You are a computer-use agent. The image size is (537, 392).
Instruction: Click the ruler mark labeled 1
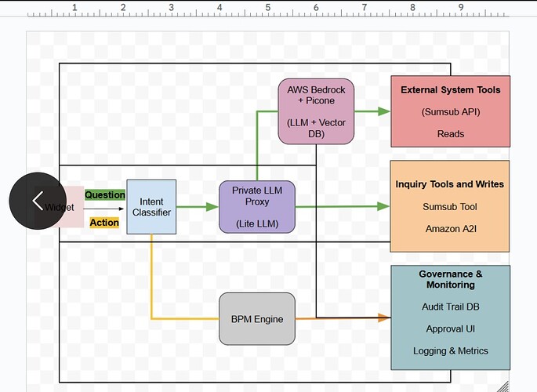pyautogui.click(x=74, y=7)
